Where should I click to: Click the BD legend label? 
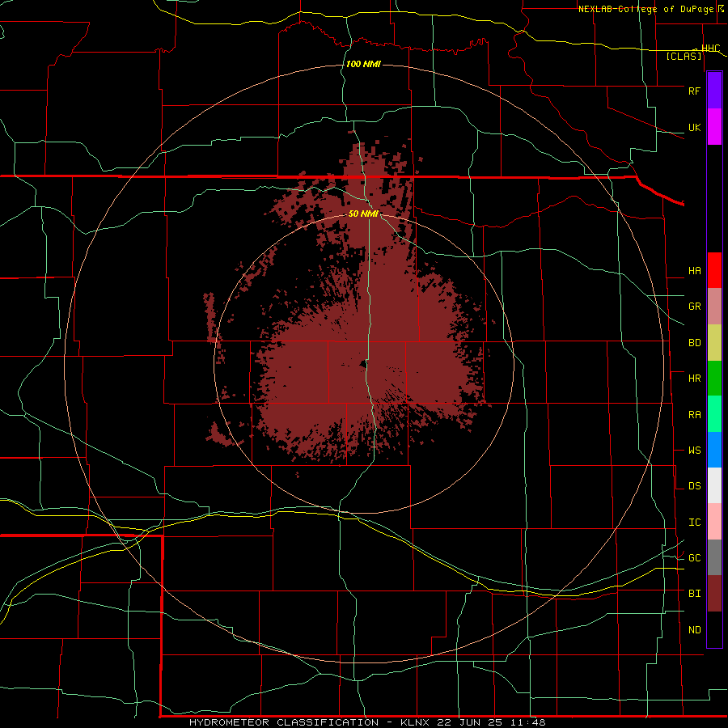coord(695,343)
